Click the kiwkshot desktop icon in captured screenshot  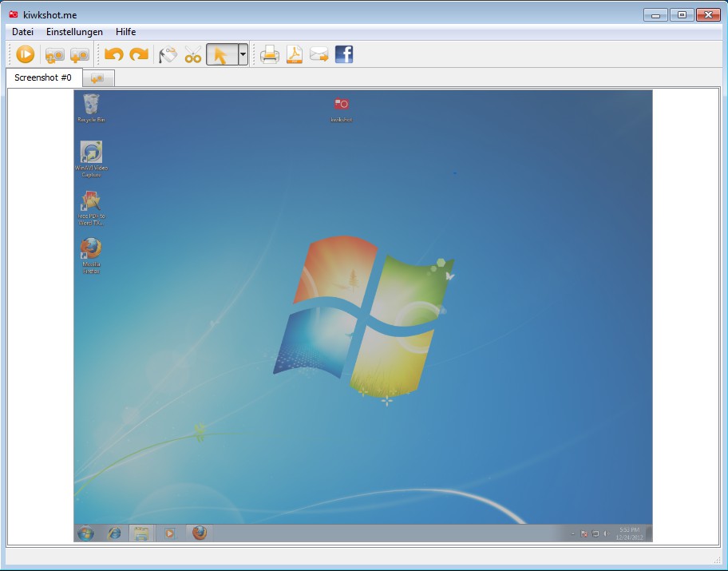point(342,109)
